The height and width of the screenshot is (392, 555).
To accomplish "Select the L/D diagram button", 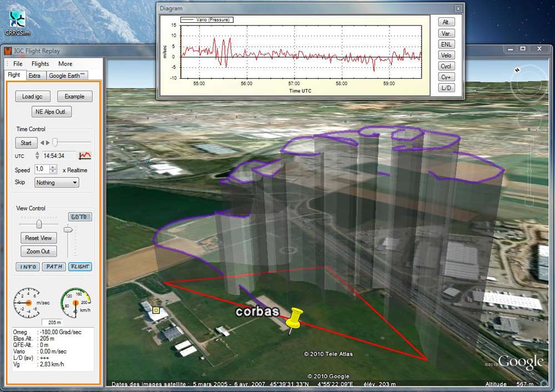I will 446,88.
